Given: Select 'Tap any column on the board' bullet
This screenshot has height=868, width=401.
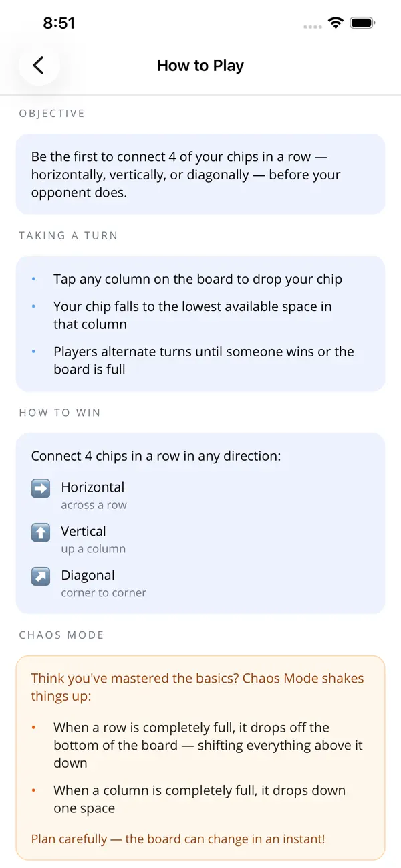Looking at the screenshot, I should [x=198, y=280].
